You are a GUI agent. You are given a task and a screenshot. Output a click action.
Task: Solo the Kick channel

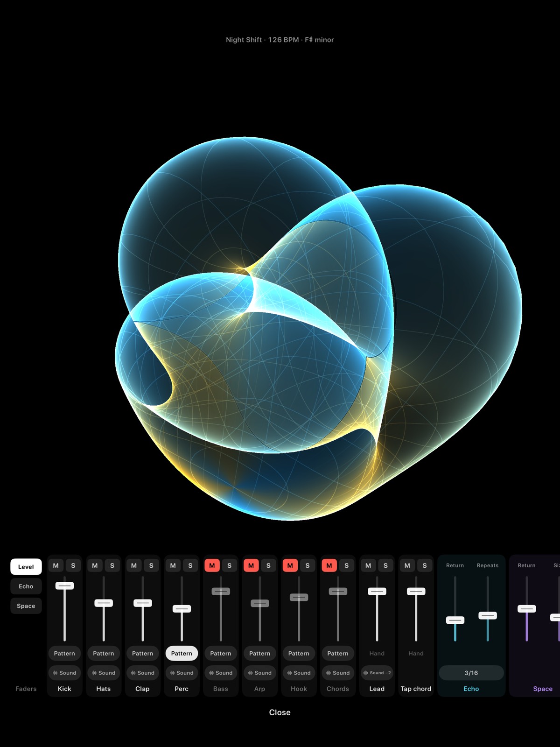point(73,565)
